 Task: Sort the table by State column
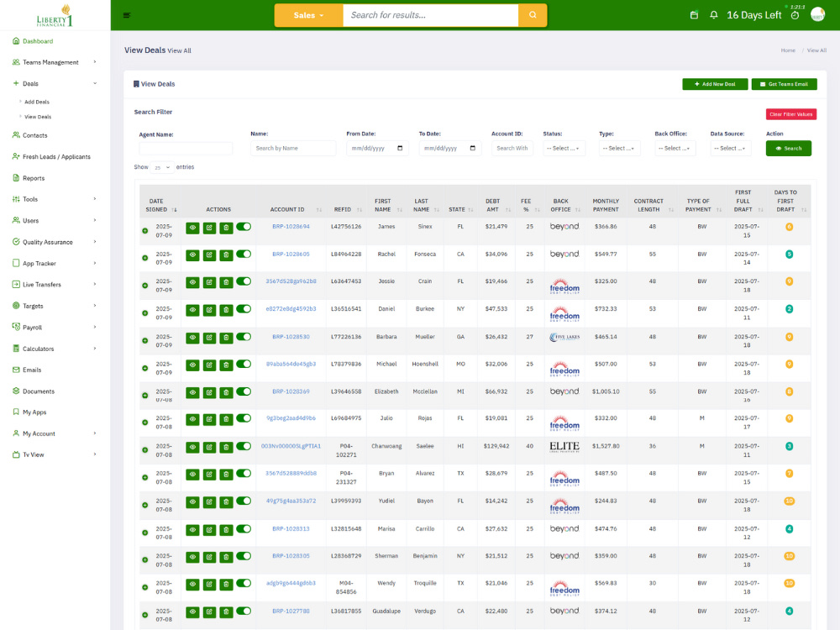460,209
